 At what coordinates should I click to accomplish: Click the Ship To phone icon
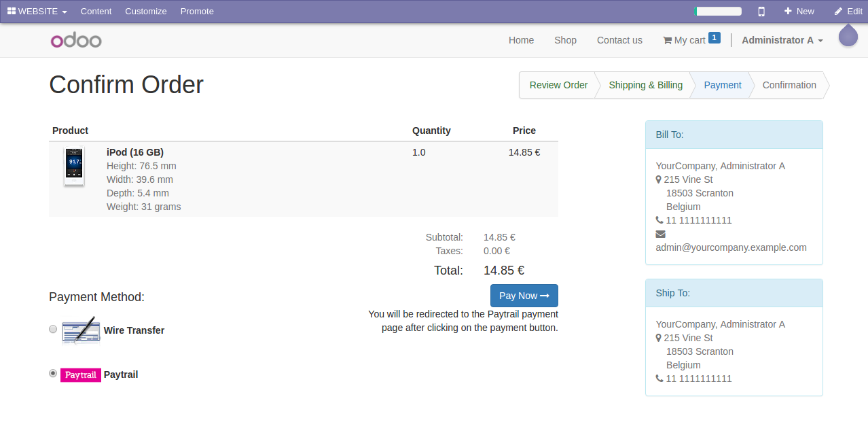pos(659,379)
